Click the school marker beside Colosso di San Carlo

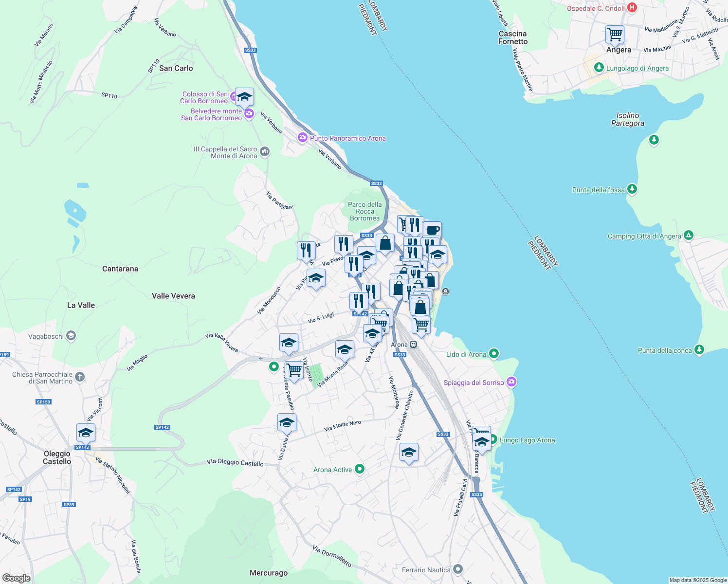pyautogui.click(x=244, y=97)
